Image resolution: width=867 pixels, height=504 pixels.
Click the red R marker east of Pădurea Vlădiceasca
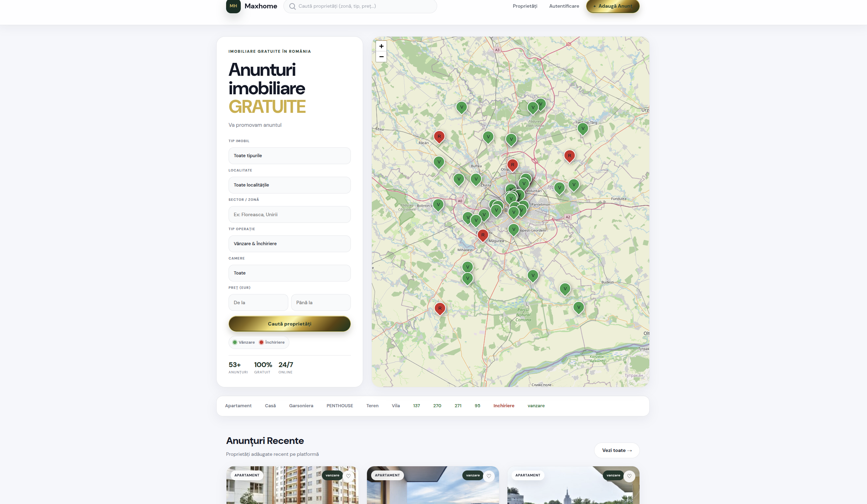(x=570, y=156)
